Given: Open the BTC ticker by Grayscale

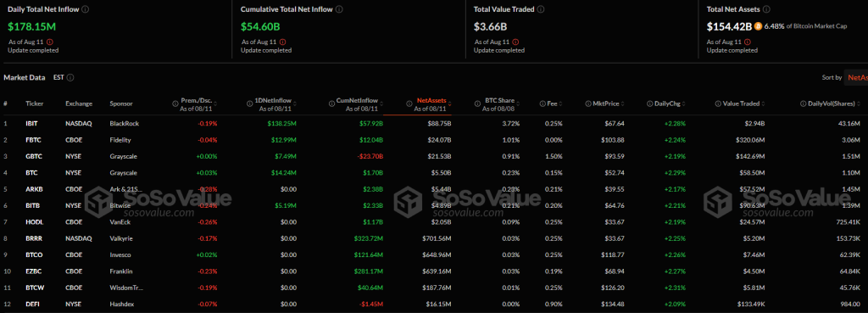Looking at the screenshot, I should (x=31, y=172).
